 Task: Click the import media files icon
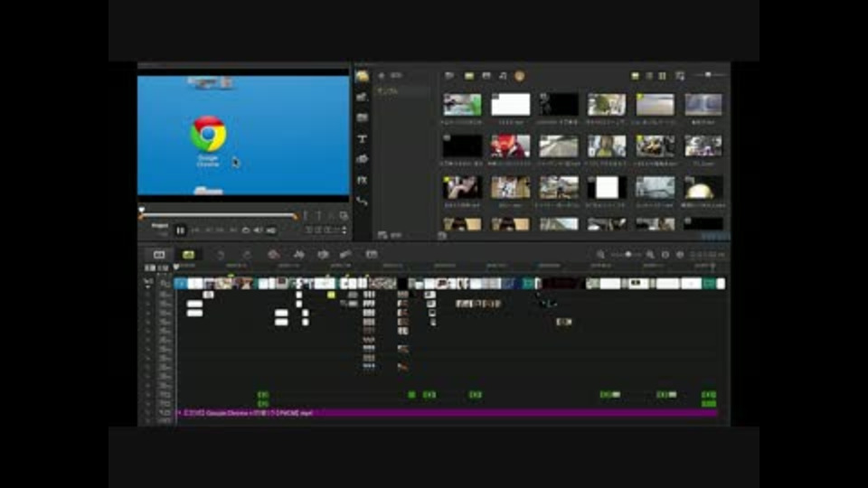point(449,76)
